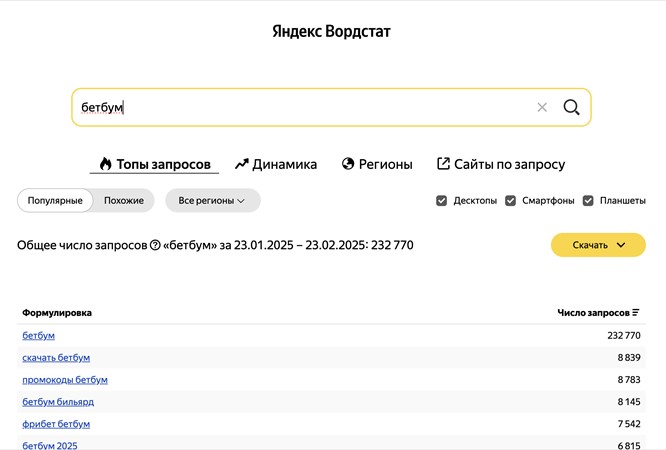Click the sort icon next to Число запросов
Viewport: 666px width, 450px height.
click(x=636, y=313)
